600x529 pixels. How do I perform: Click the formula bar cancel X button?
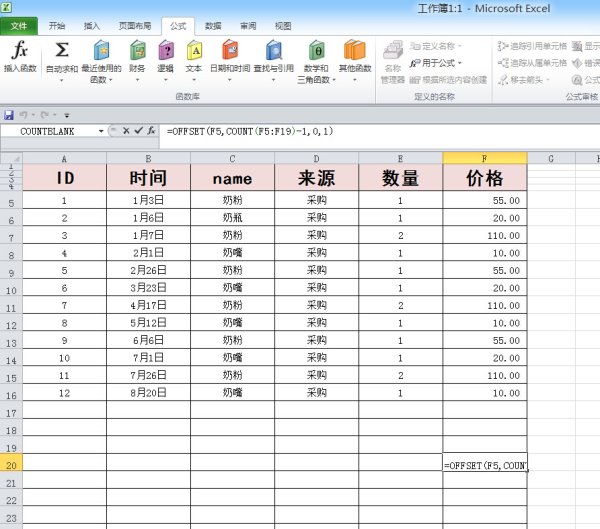coord(127,131)
